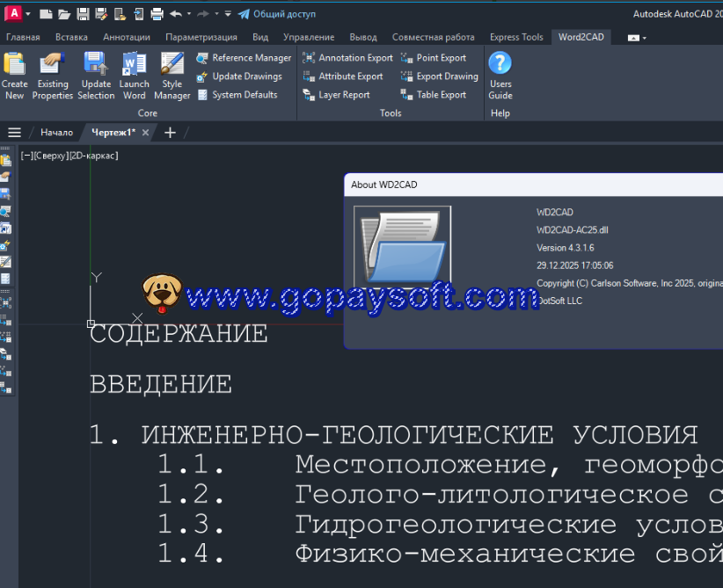
Task: Switch to the Express Tools ribbon tab
Action: [x=516, y=37]
